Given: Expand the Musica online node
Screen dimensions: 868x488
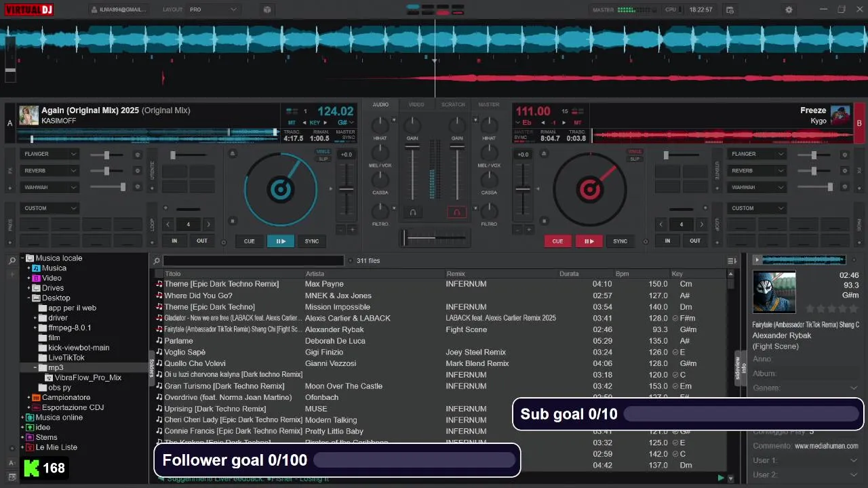Looking at the screenshot, I should [22, 418].
